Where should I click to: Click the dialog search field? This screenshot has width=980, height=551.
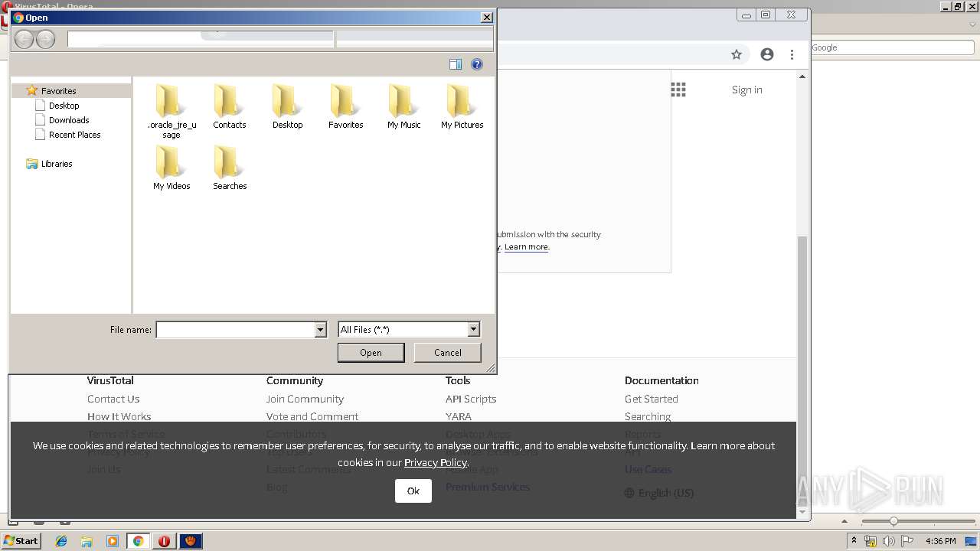[x=414, y=39]
